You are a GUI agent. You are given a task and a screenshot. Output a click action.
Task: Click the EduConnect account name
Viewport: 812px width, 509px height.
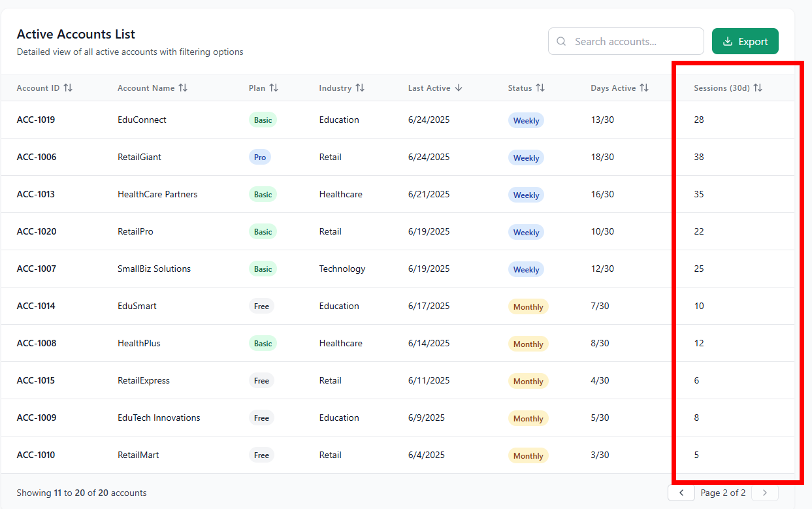[x=142, y=120]
